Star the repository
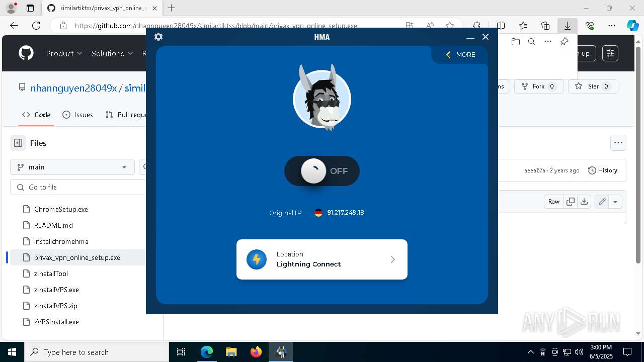 (593, 86)
